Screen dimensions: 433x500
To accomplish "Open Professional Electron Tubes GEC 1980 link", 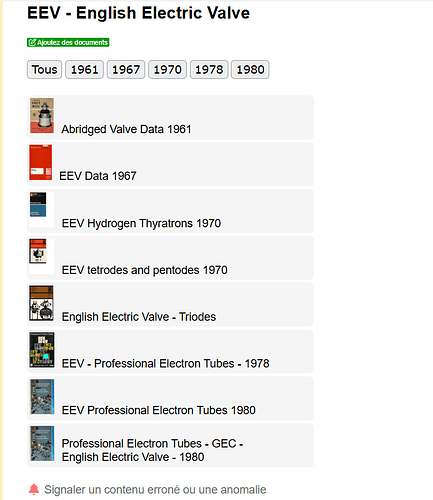I will click(x=152, y=450).
